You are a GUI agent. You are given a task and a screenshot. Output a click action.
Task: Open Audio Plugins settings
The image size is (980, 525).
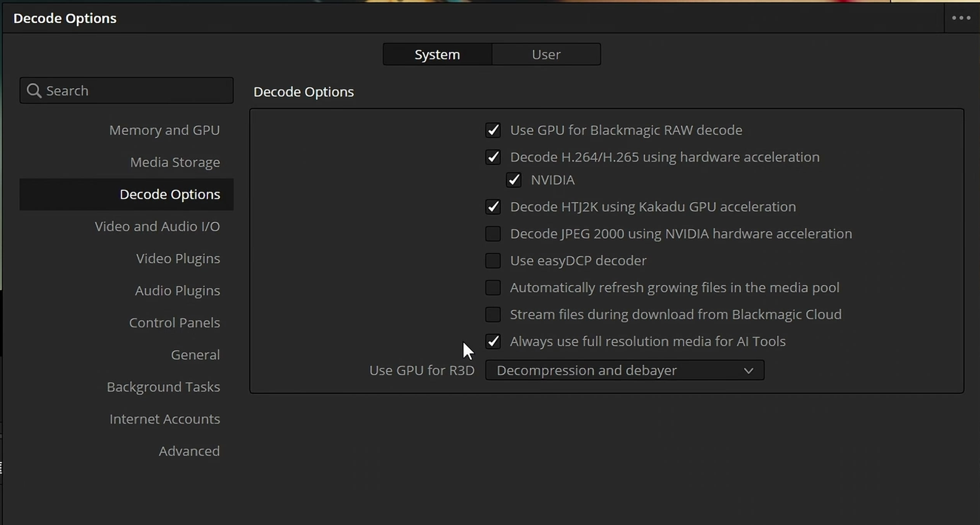[178, 290]
